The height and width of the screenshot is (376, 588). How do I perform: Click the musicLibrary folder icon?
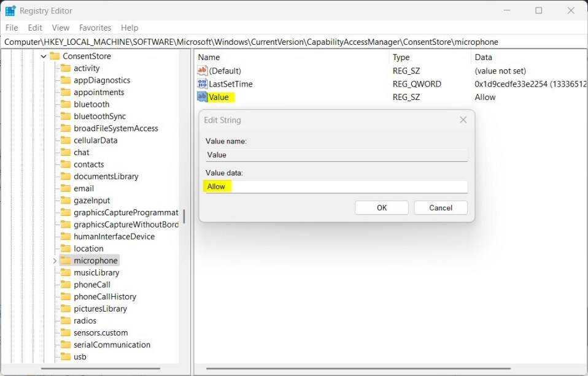[x=66, y=272]
